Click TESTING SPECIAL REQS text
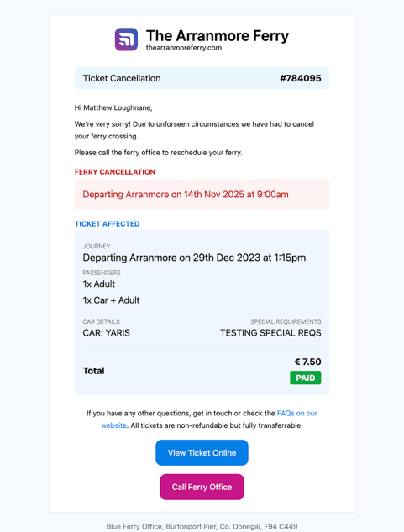The height and width of the screenshot is (532, 404). point(270,333)
